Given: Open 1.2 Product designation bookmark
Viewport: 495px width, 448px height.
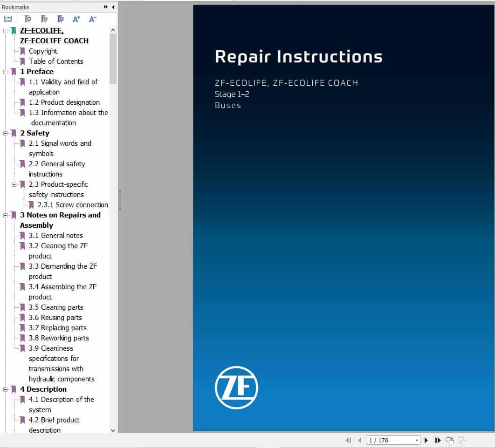Looking at the screenshot, I should tap(64, 102).
